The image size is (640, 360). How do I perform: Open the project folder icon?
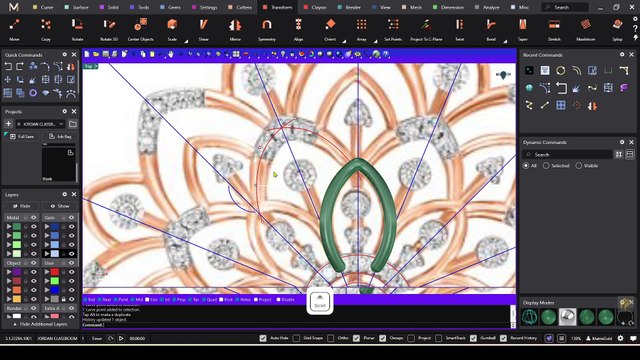73,124
